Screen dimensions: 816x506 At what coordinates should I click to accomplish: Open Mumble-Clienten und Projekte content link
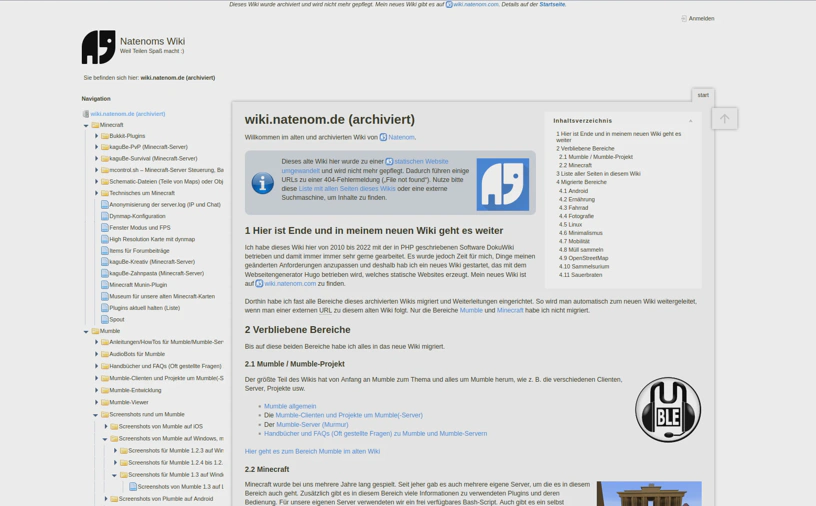pos(349,415)
